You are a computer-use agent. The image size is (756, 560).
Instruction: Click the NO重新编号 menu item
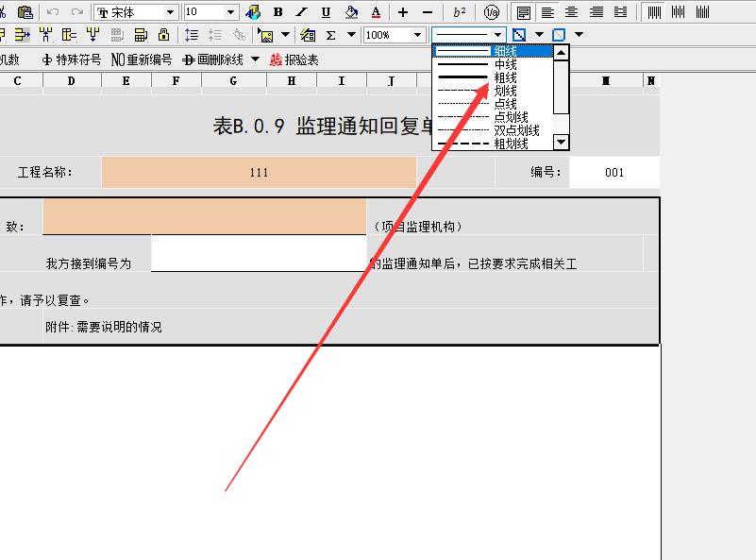141,59
